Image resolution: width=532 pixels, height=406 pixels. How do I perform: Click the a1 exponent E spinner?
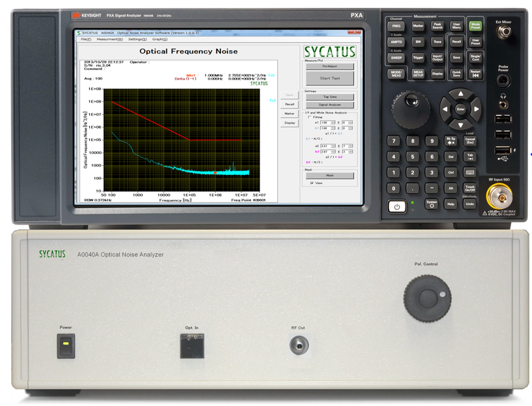pyautogui.click(x=351, y=122)
